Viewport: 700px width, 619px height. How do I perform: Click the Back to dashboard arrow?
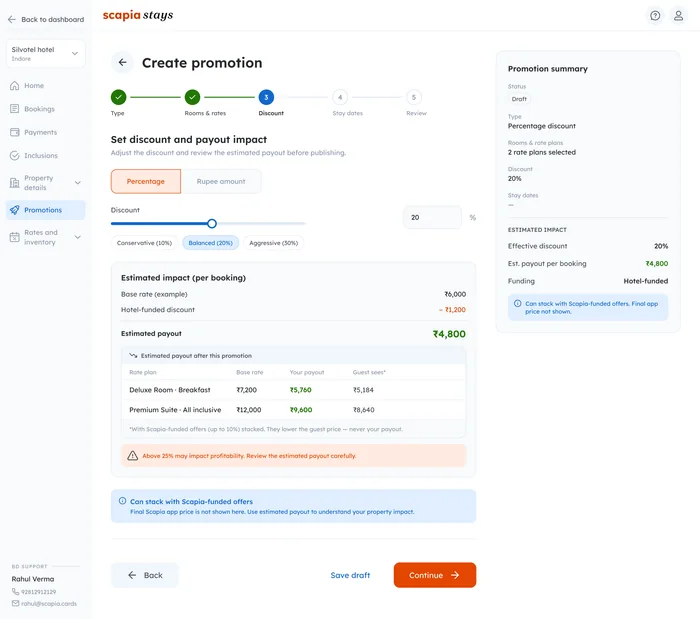click(x=12, y=19)
